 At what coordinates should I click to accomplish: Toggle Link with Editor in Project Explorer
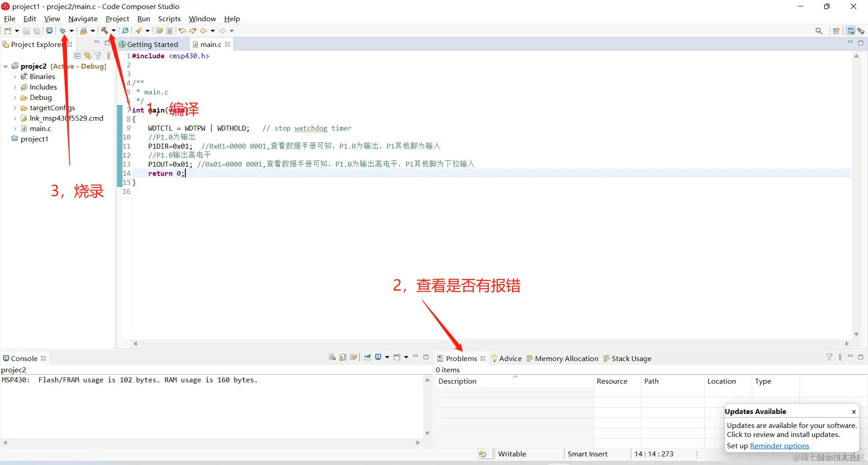[88, 56]
